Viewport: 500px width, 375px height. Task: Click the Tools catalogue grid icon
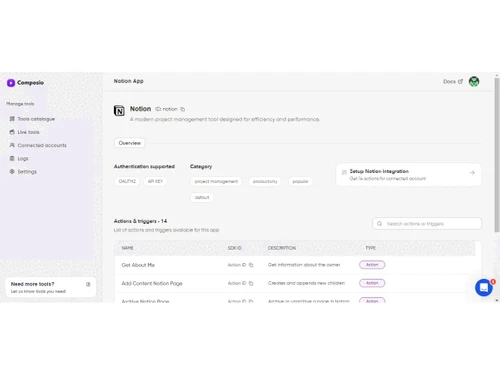click(12, 119)
